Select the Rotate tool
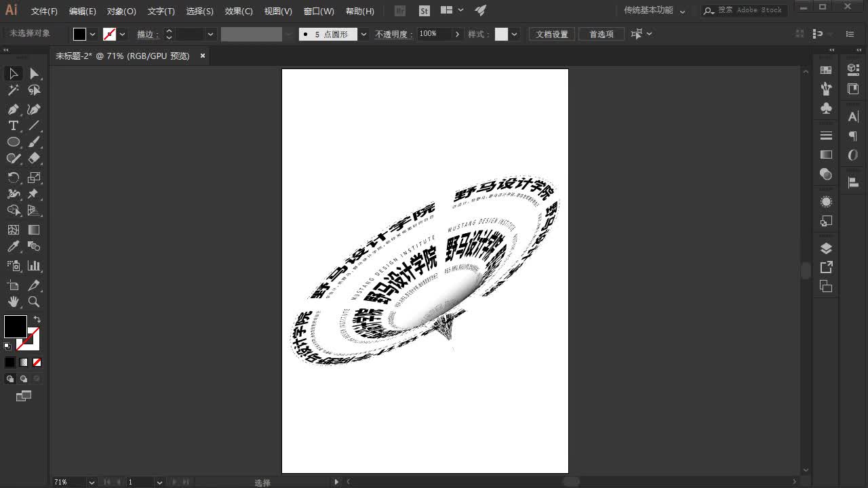The image size is (868, 488). (14, 178)
